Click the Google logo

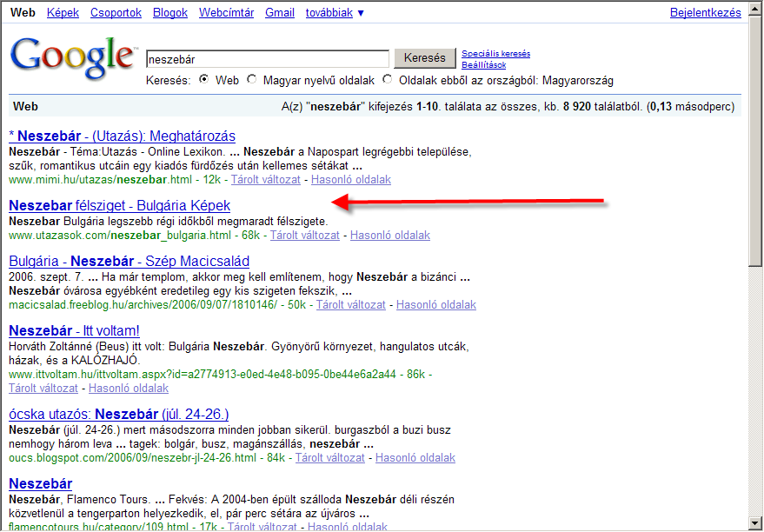[73, 57]
